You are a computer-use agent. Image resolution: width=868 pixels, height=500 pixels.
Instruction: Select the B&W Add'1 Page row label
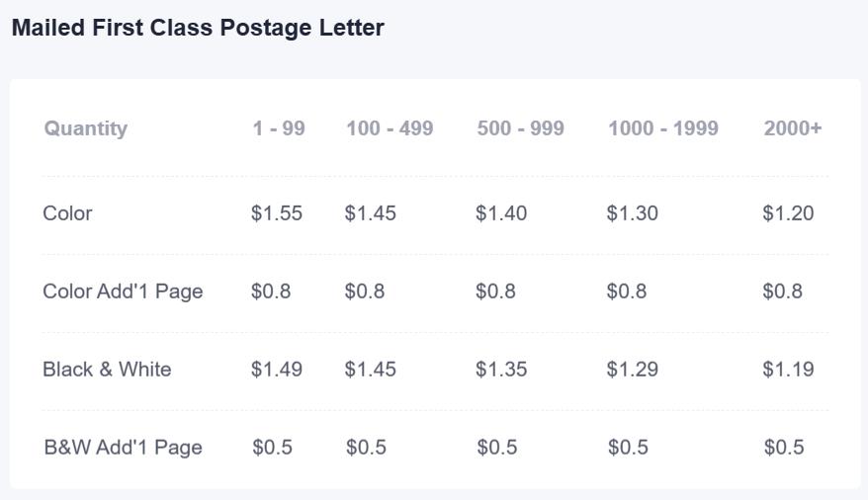pyautogui.click(x=123, y=448)
